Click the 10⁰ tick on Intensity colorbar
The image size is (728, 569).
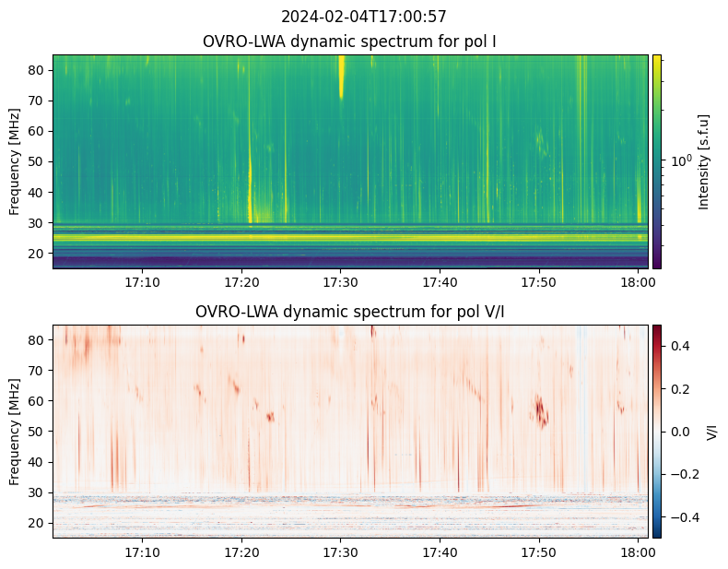680,161
